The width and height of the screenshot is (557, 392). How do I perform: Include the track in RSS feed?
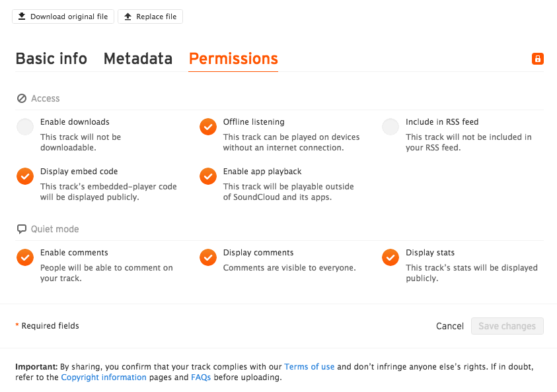coord(390,127)
